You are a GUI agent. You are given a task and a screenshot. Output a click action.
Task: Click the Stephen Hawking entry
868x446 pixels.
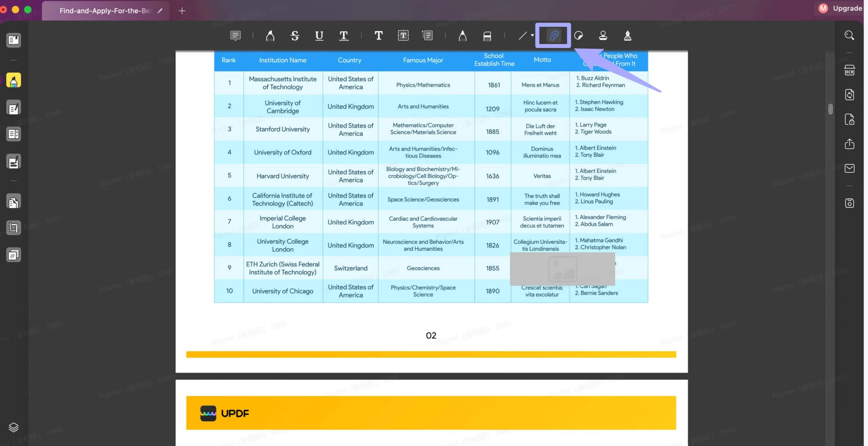click(x=599, y=102)
